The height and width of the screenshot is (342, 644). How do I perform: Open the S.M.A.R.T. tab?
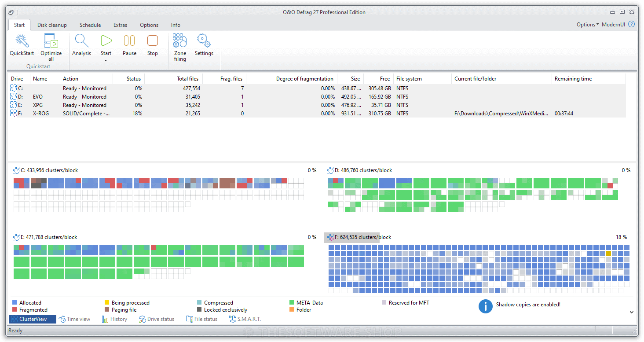[245, 319]
